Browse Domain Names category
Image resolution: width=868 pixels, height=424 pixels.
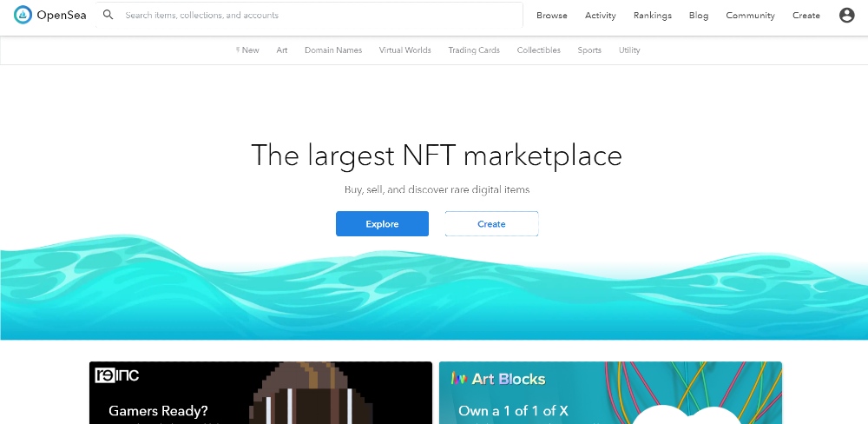(x=333, y=50)
